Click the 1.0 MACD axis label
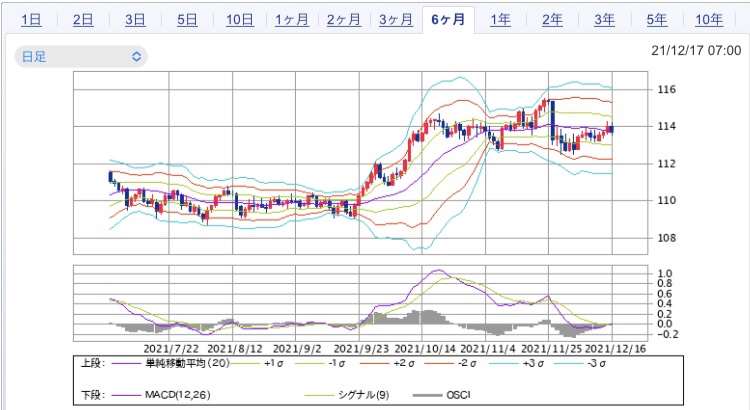This screenshot has width=750, height=410. point(665,274)
